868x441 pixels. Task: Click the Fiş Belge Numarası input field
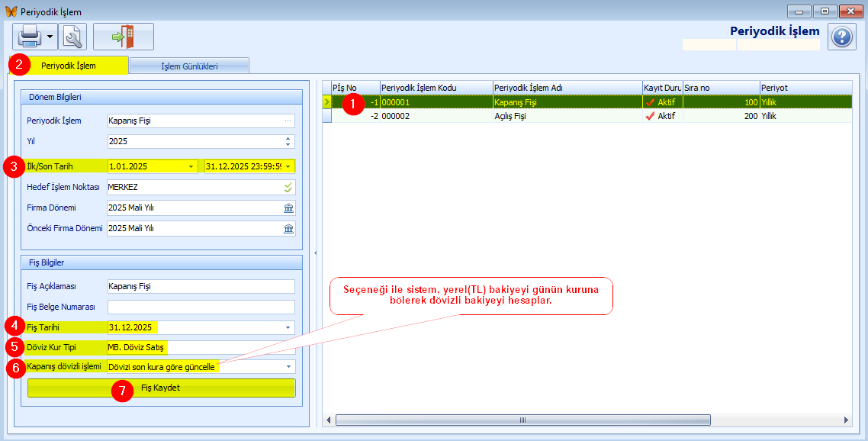point(201,307)
